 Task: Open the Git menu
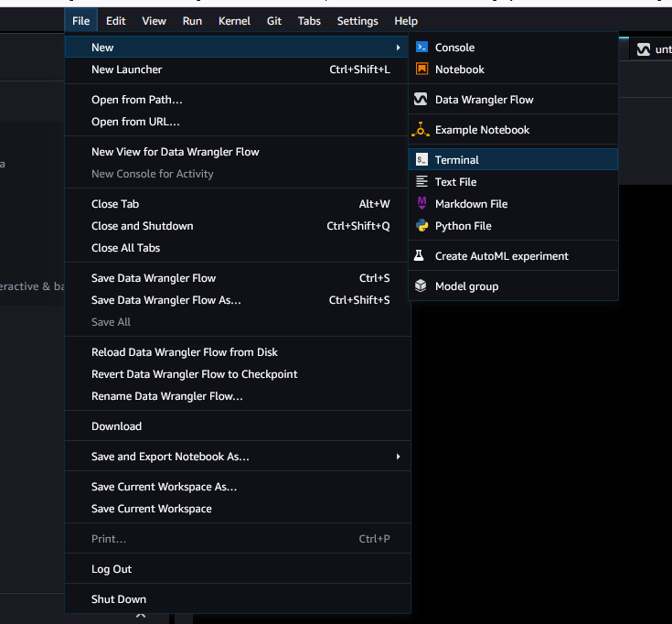274,21
